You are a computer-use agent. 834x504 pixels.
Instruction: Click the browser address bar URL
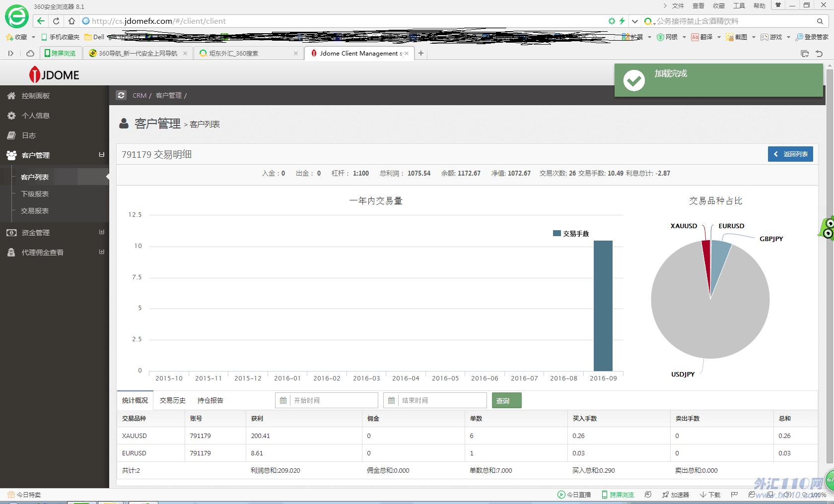[x=159, y=21]
